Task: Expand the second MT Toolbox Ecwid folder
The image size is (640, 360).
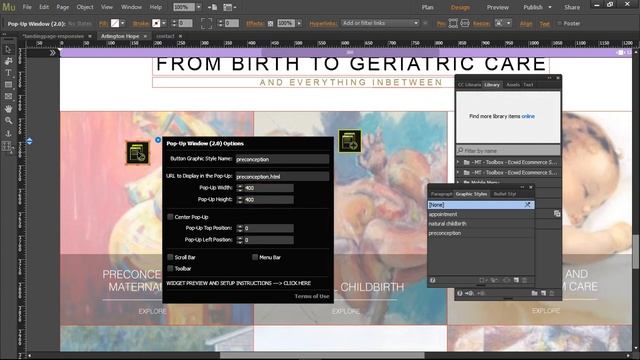Action: tap(458, 172)
